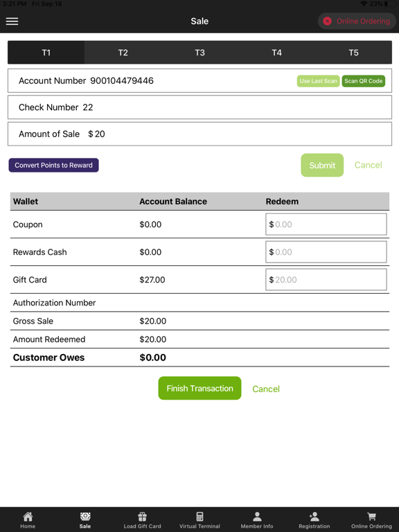Click the Finish Transaction button
This screenshot has width=399, height=532.
tap(199, 388)
